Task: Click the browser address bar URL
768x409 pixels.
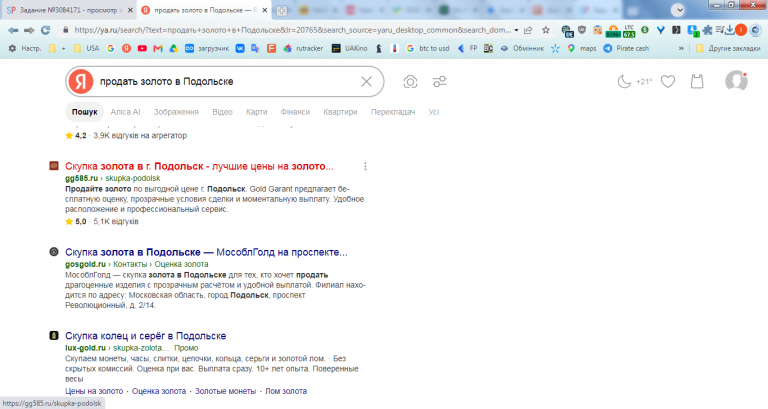Action: tap(292, 30)
